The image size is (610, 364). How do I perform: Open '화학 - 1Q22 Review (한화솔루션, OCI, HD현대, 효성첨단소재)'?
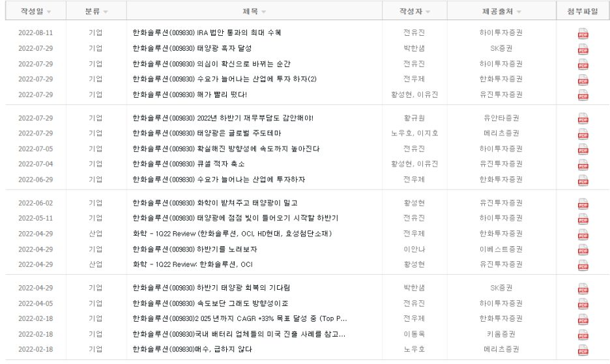[x=232, y=234]
